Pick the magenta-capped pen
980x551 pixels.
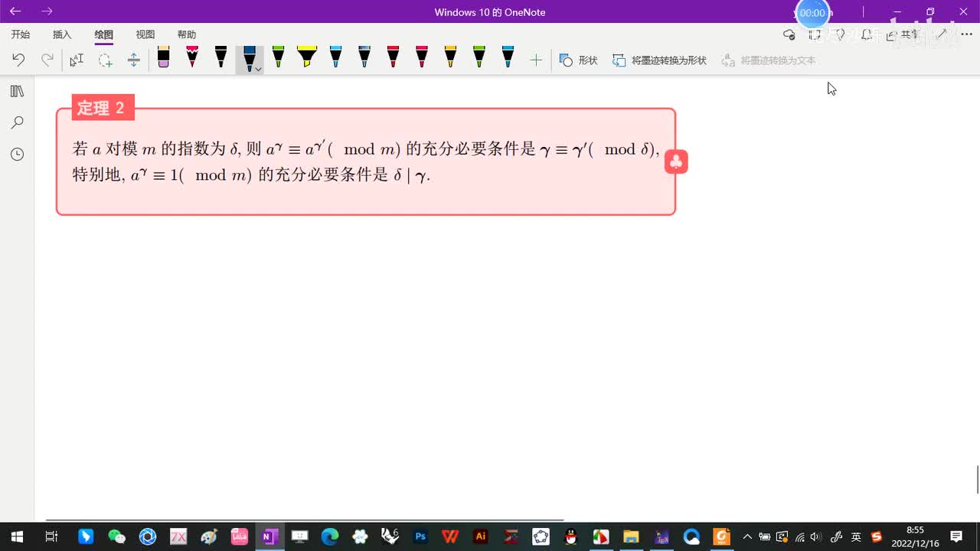pyautogui.click(x=422, y=57)
